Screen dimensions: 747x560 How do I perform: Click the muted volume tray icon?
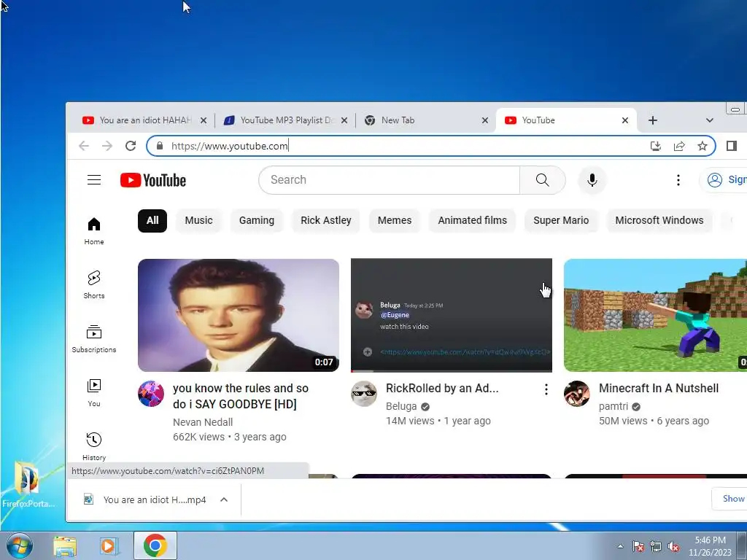(x=673, y=546)
